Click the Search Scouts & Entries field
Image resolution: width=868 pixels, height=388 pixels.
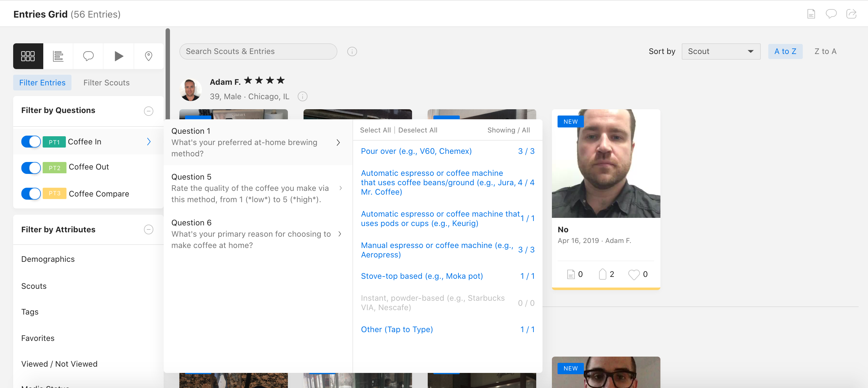point(258,51)
